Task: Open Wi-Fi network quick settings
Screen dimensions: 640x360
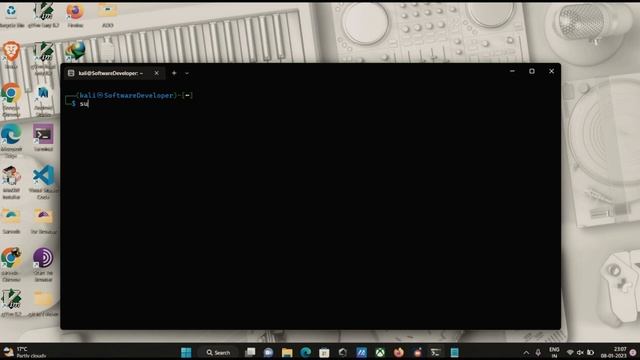Action: 570,353
